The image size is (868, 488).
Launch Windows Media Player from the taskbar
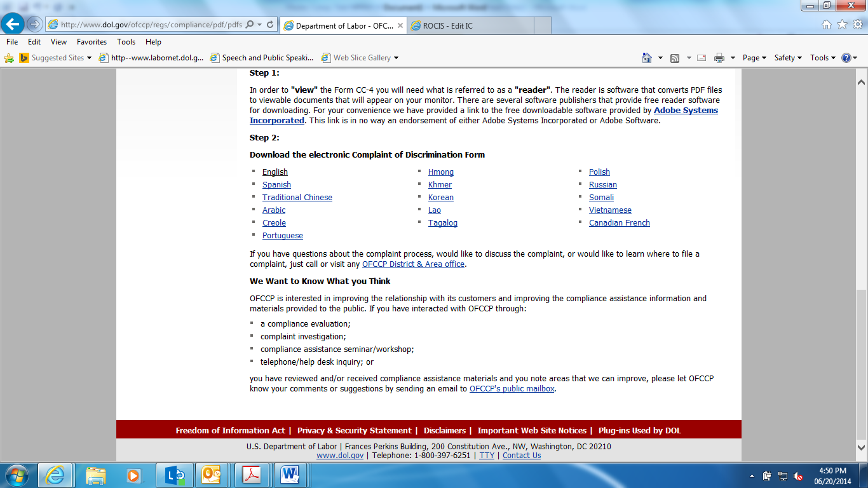coord(133,475)
